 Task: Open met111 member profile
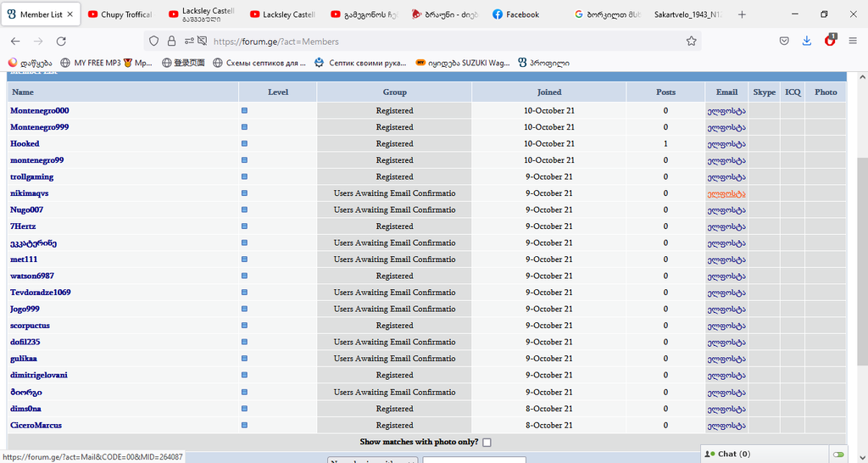tap(24, 259)
